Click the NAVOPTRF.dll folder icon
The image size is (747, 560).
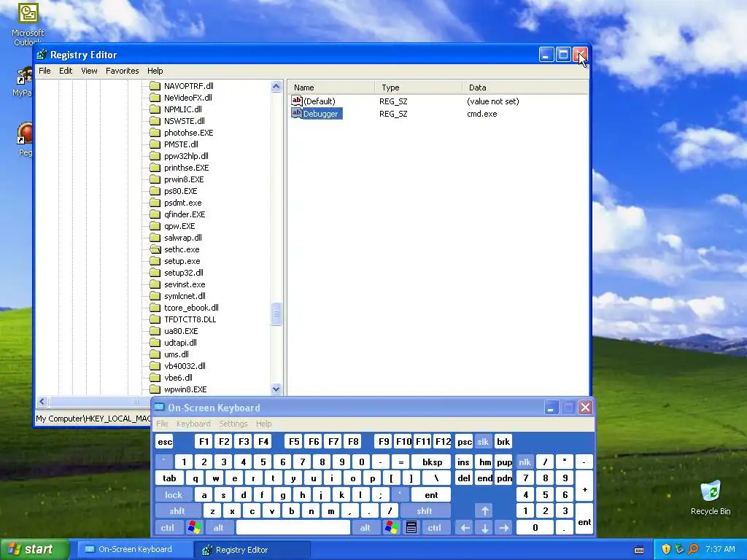(x=155, y=86)
